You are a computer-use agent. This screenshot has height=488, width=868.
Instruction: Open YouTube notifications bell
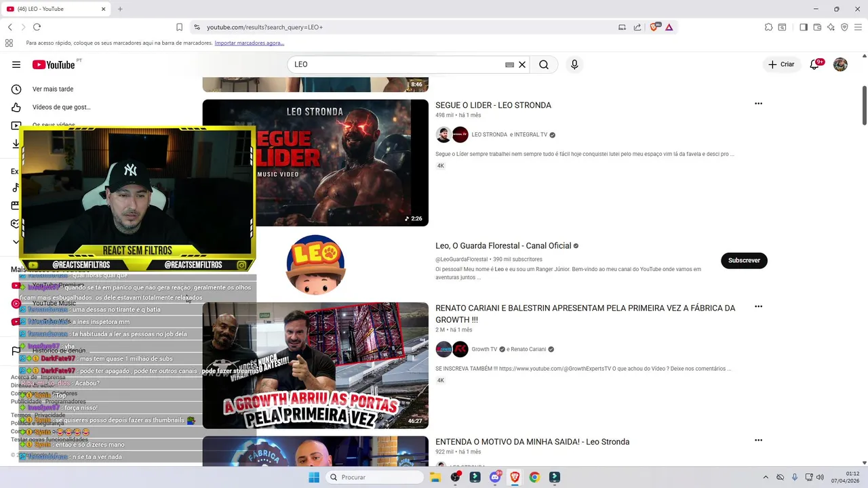point(814,64)
